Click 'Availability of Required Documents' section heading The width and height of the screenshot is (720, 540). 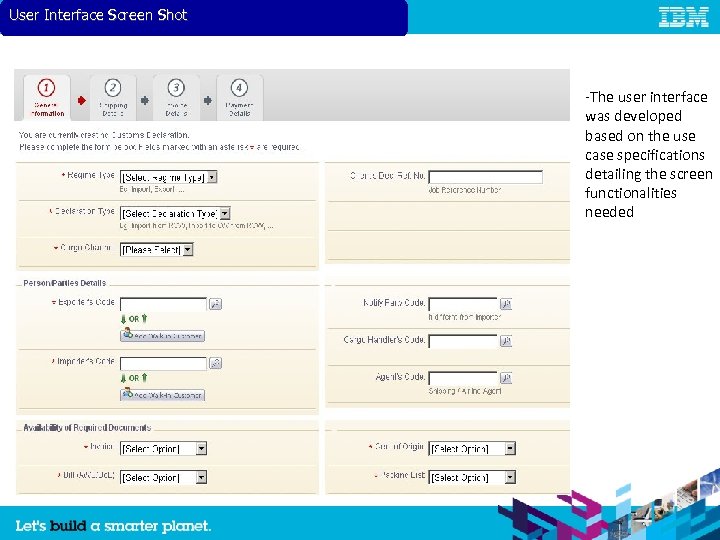(87, 428)
